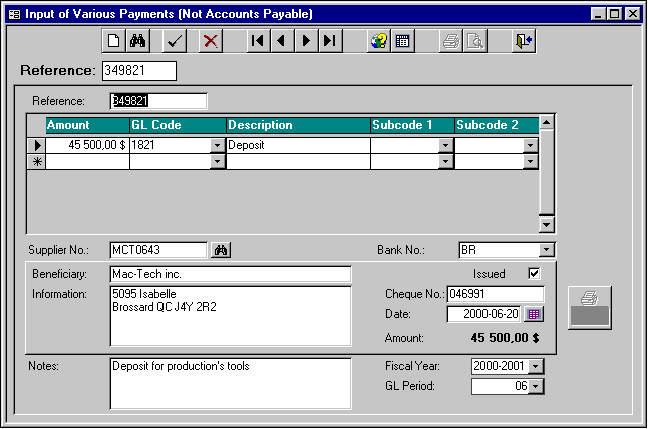Open the GL Period dropdown
Viewport: 648px width, 429px height.
[x=536, y=386]
